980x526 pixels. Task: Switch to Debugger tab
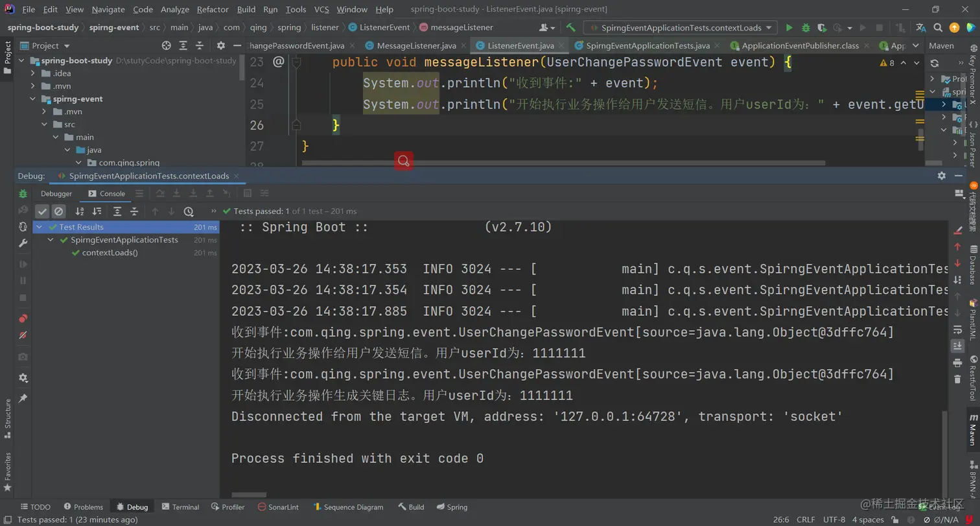click(56, 193)
